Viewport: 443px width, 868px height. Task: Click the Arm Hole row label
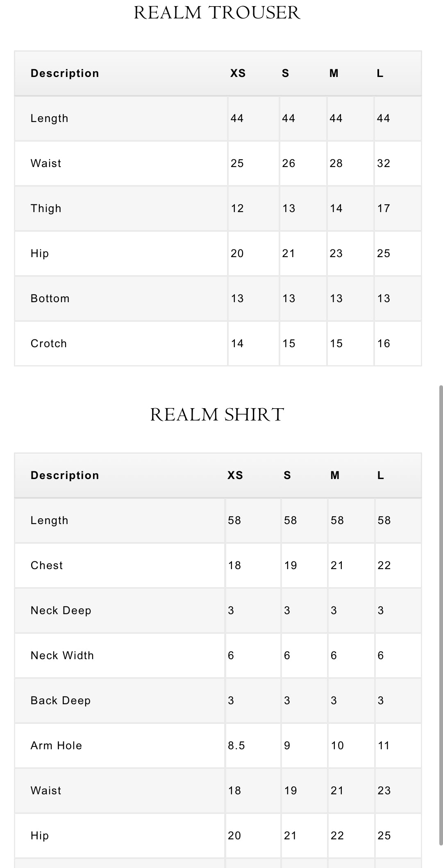tap(57, 746)
